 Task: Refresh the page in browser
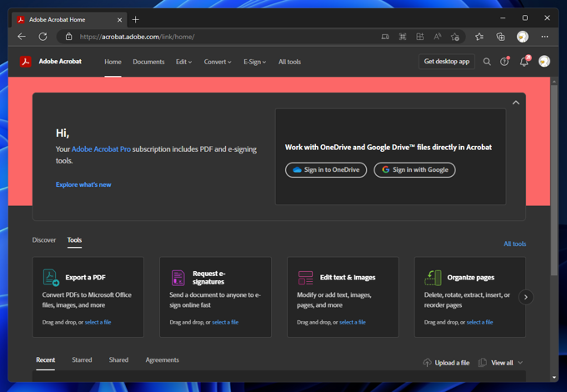[43, 37]
